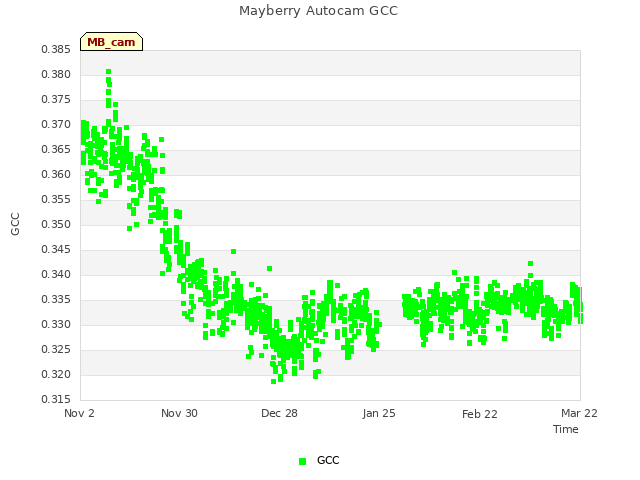Click the 0.340 y-axis value

(56, 274)
